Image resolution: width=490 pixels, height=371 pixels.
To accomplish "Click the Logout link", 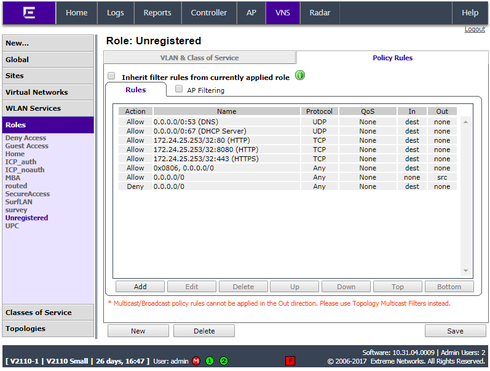I will (x=475, y=30).
